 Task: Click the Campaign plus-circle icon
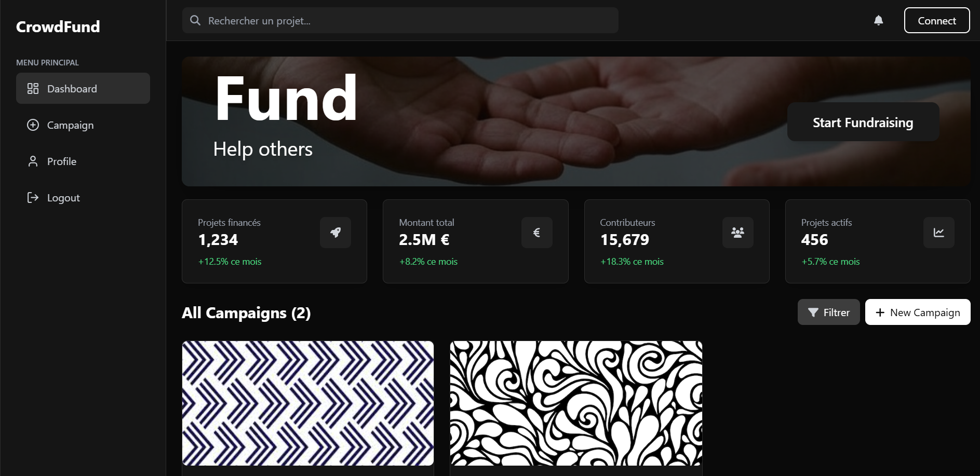(33, 125)
